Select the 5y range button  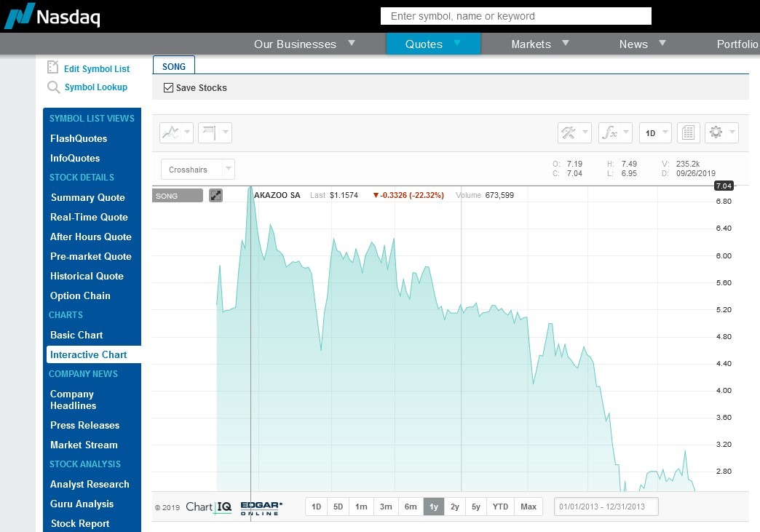pos(476,507)
